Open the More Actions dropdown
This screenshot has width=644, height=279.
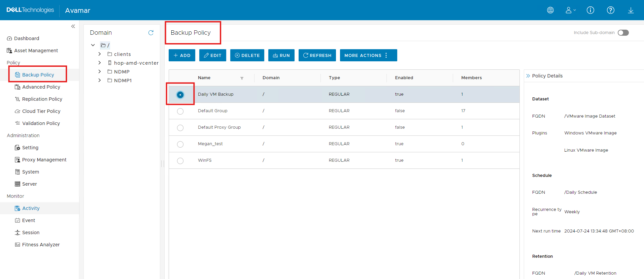coord(368,55)
